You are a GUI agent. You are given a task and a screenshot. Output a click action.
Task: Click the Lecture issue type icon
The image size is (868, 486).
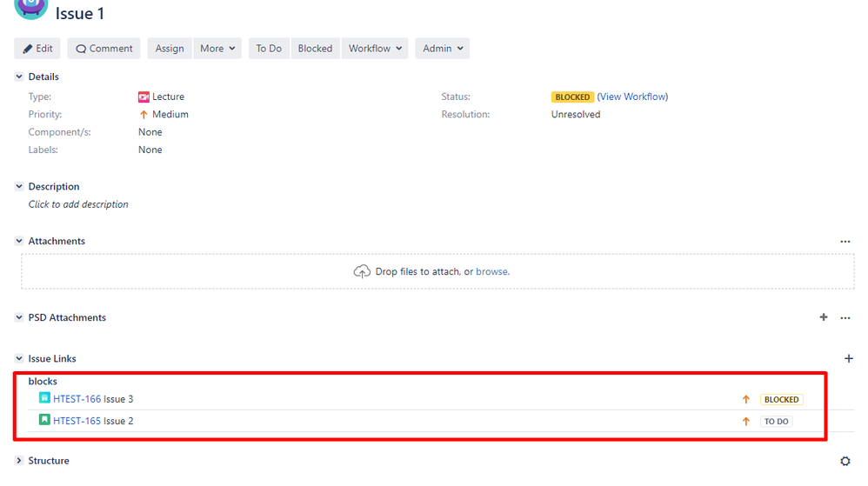[x=144, y=97]
